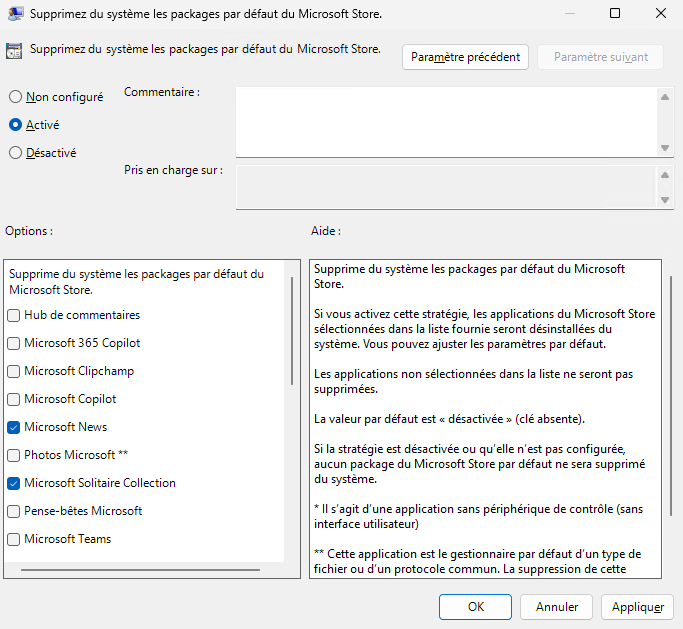Click the Appliquer button
Screen dimensions: 683x629
click(637, 607)
